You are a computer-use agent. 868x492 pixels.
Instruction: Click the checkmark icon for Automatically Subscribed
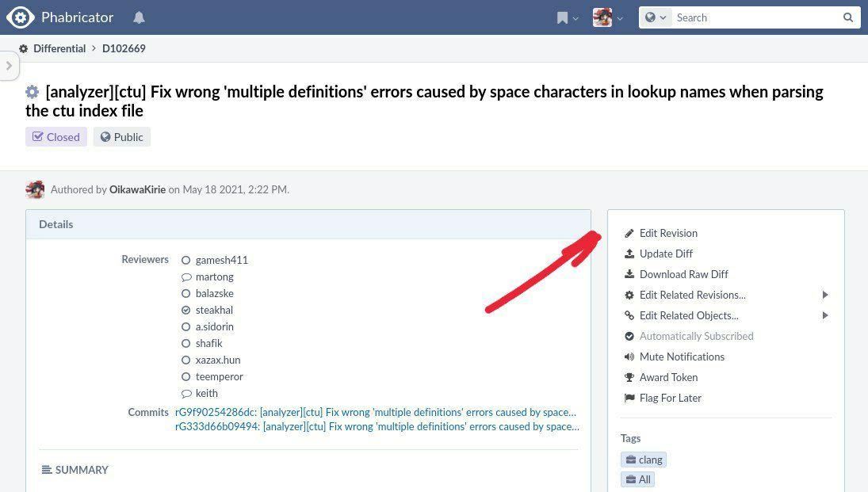629,336
